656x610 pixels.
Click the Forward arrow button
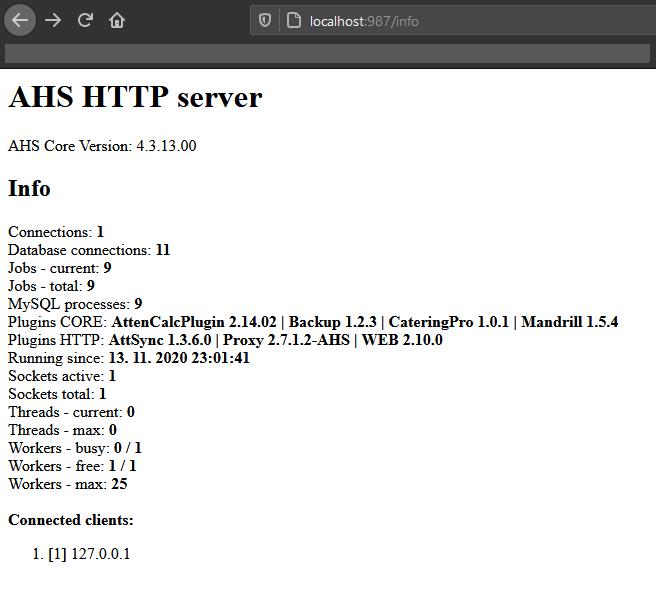tap(53, 20)
